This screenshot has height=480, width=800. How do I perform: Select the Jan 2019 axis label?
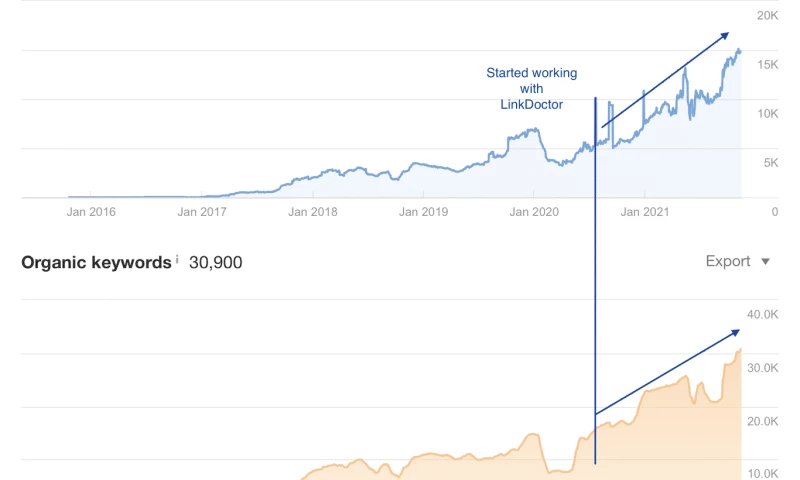click(x=423, y=212)
